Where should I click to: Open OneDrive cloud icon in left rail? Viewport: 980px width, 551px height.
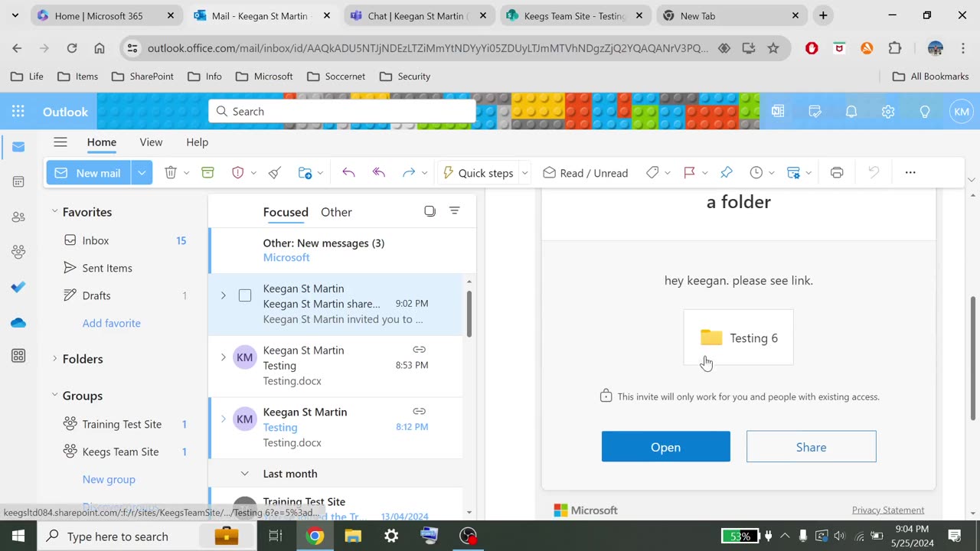coord(18,322)
